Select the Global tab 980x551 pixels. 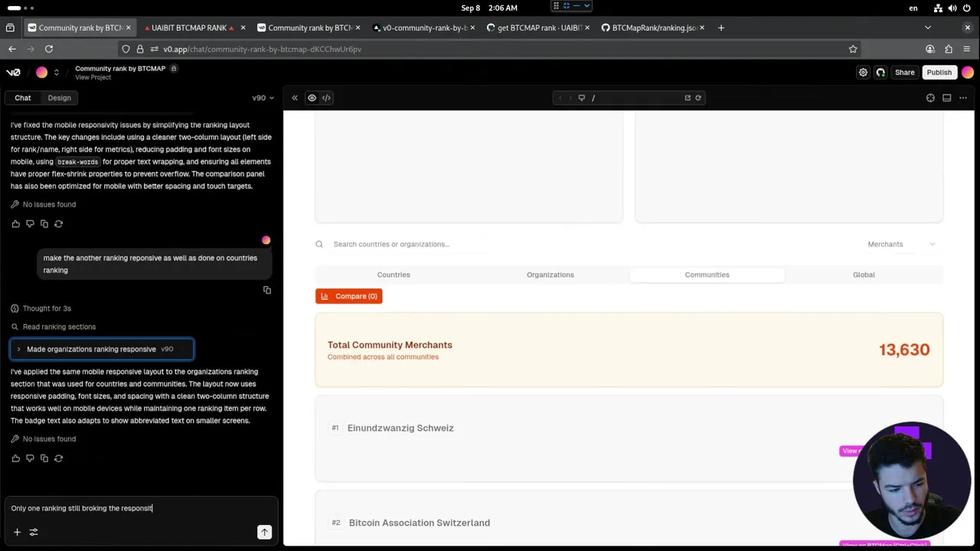point(864,275)
